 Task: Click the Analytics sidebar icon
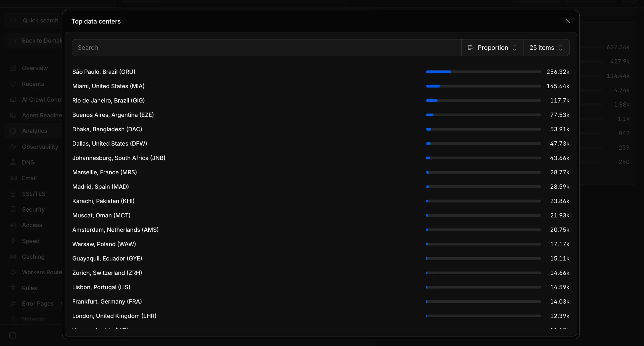(x=13, y=131)
